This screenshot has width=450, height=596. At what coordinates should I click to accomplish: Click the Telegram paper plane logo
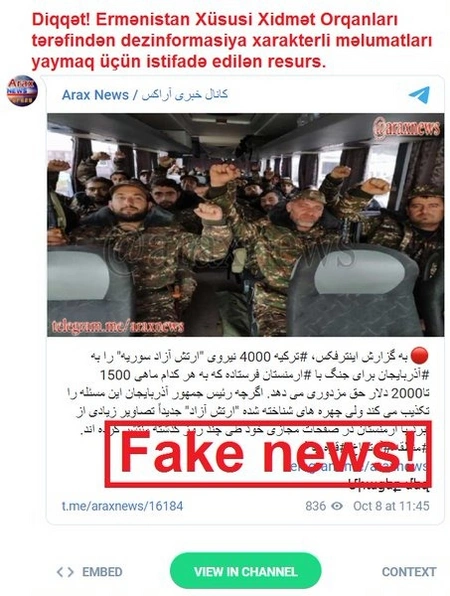pyautogui.click(x=419, y=95)
